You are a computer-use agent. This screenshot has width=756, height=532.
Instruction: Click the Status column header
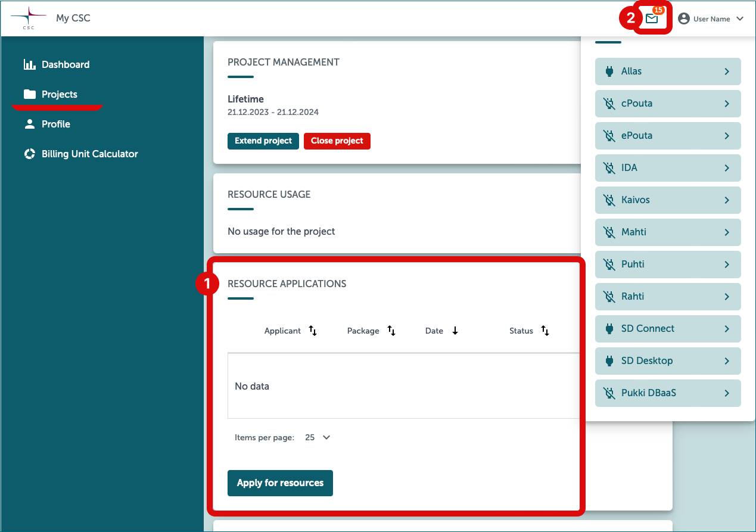[521, 331]
